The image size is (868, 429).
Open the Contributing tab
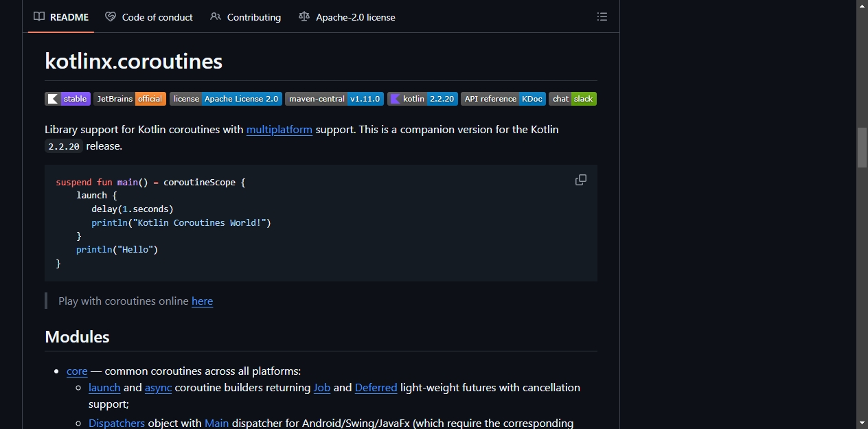tap(246, 16)
